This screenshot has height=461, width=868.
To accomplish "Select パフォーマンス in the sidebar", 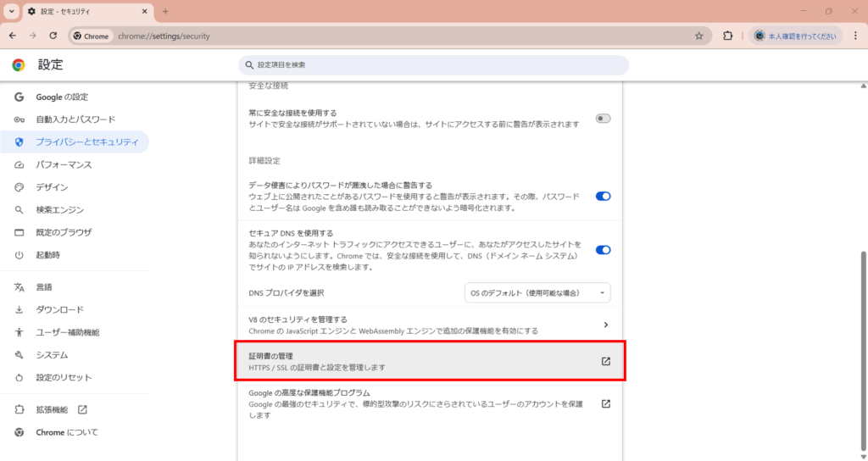I will click(x=64, y=164).
